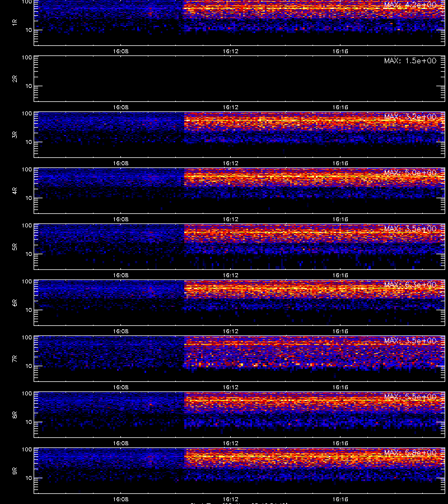Click the 3R panel axis label
This screenshot has height=504, width=448.
coord(15,134)
